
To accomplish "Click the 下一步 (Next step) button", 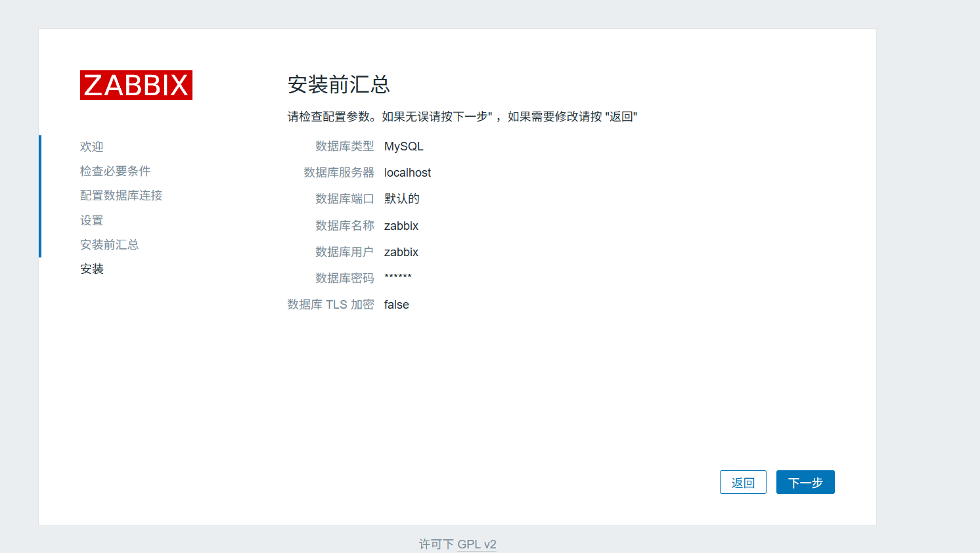I will [x=805, y=482].
